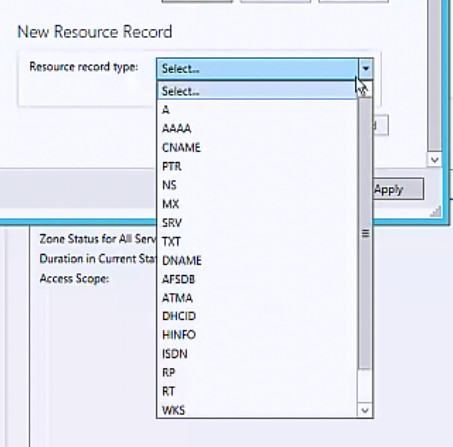The width and height of the screenshot is (453, 447).
Task: Click the dropdown list scrollbar thumb
Action: coord(365,233)
